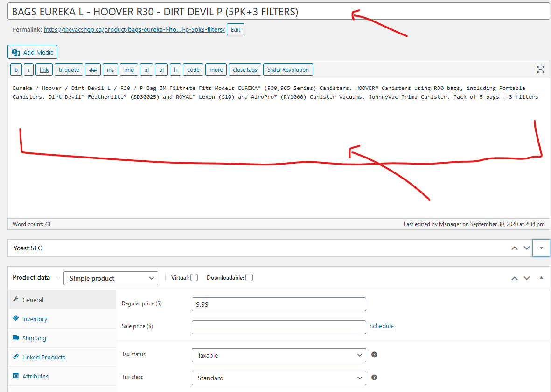Click Tax status help question icon
The height and width of the screenshot is (392, 551).
coord(374,354)
